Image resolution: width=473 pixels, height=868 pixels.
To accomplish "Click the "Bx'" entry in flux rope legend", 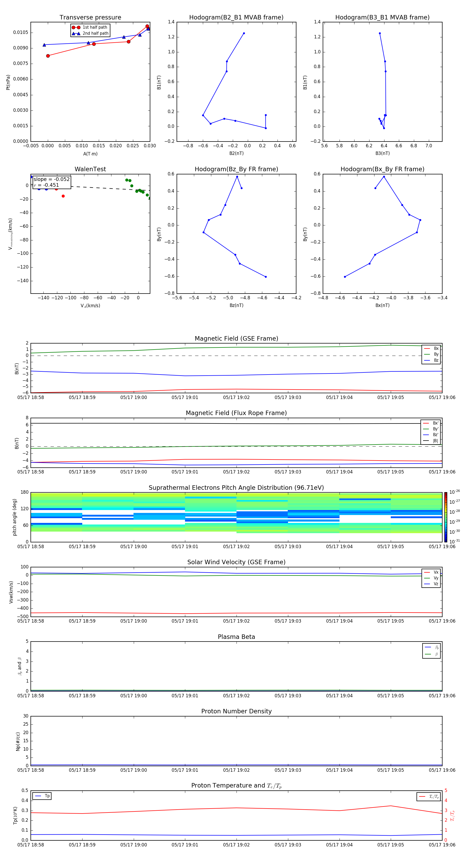I will coord(431,423).
